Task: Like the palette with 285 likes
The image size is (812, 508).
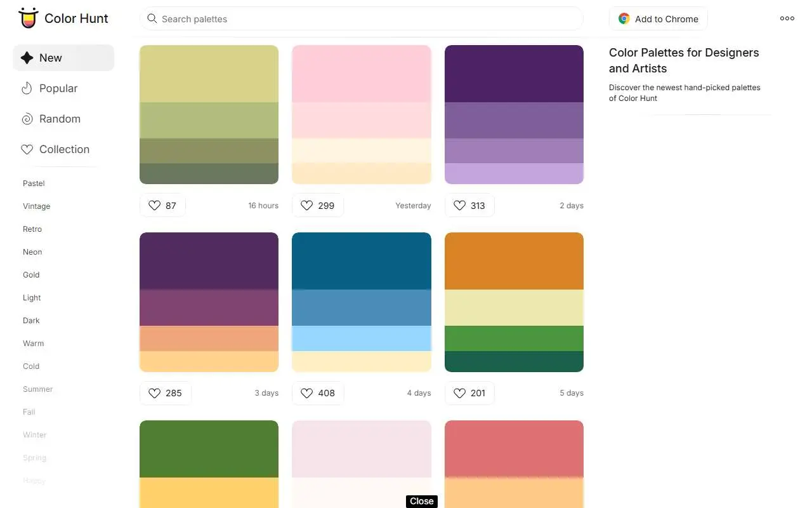Action: (165, 393)
